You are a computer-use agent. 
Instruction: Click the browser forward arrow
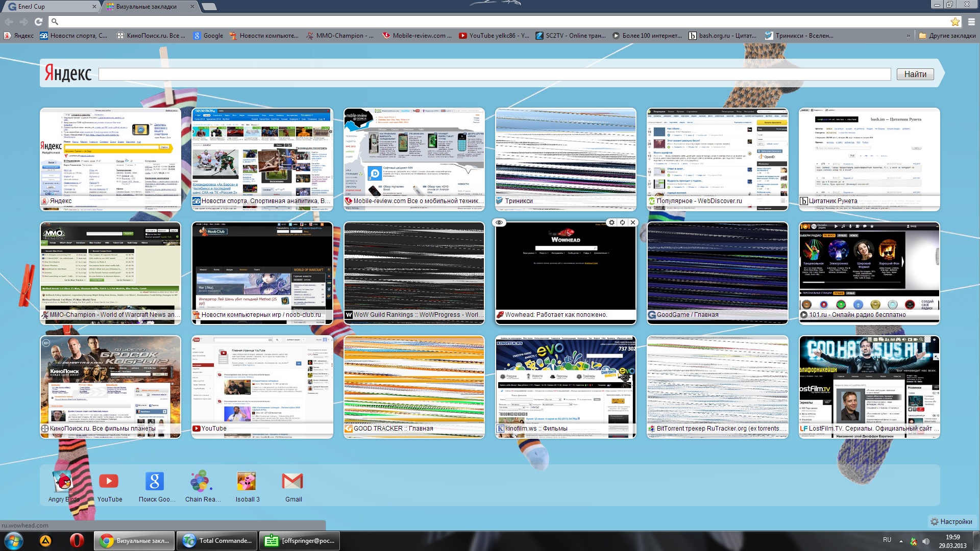23,21
